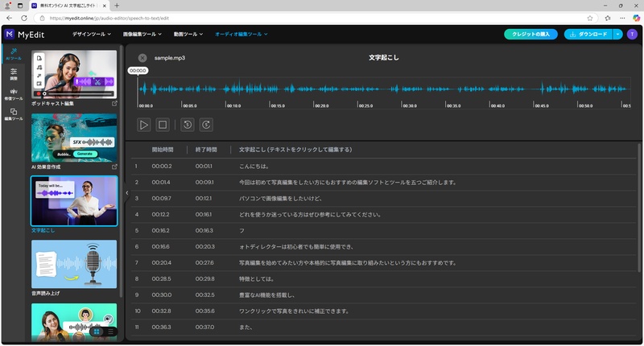This screenshot has width=644, height=346.
Task: Open the オーディオ編集ツール menu
Action: [241, 35]
